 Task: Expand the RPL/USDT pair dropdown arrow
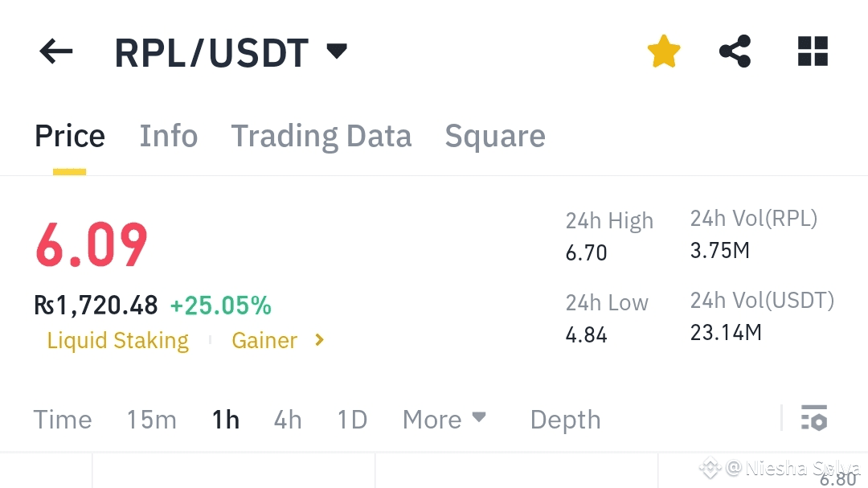(337, 52)
